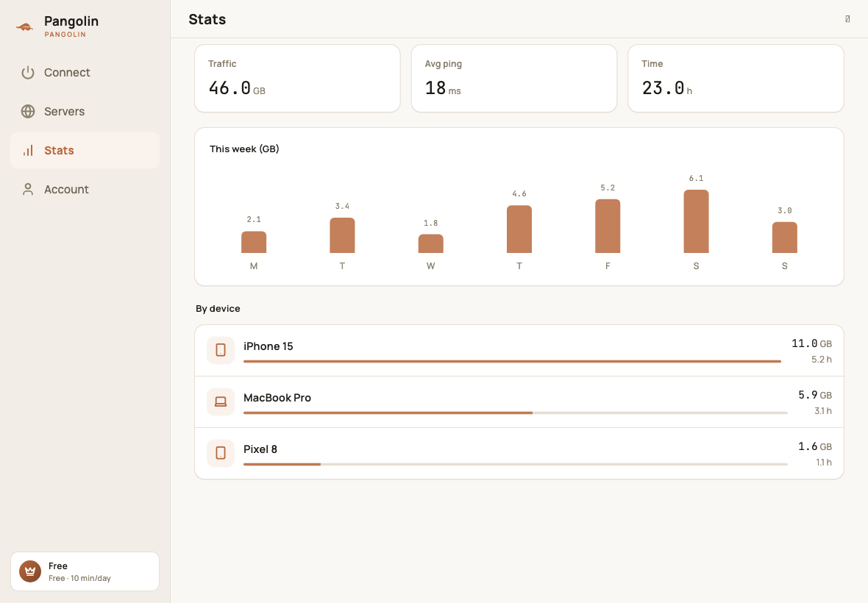Click the Servers globe icon
Viewport: 868px width, 603px height.
tap(28, 111)
